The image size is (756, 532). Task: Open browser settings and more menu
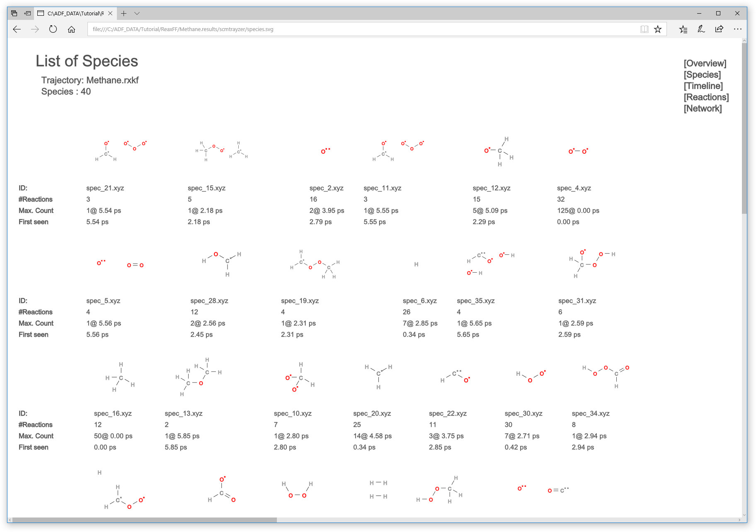point(737,29)
